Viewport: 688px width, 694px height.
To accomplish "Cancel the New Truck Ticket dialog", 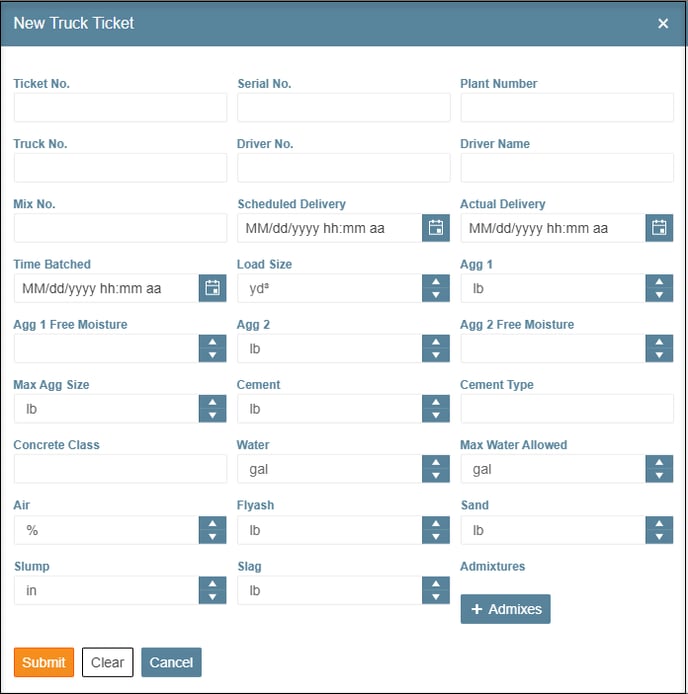I will [171, 662].
